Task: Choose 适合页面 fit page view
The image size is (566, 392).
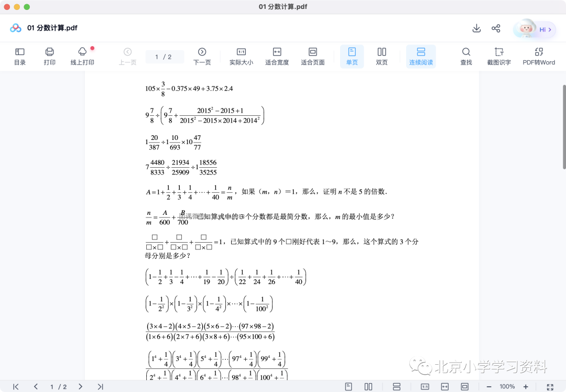Action: click(312, 57)
